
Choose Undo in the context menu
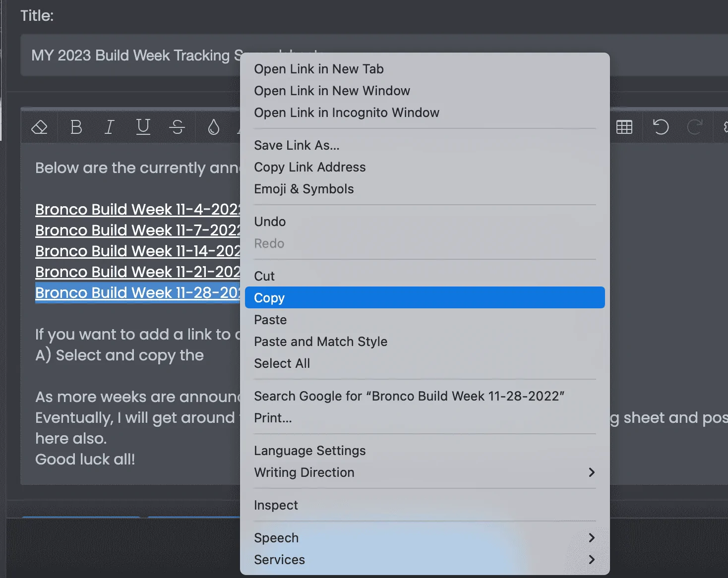(x=425, y=222)
